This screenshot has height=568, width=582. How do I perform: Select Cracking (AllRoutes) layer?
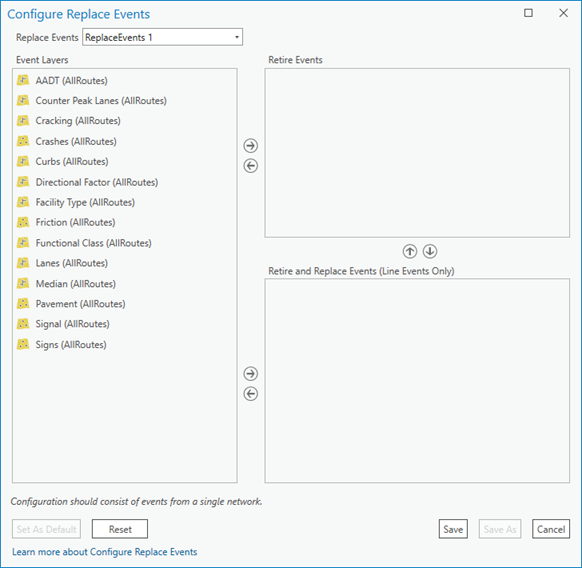[x=78, y=121]
